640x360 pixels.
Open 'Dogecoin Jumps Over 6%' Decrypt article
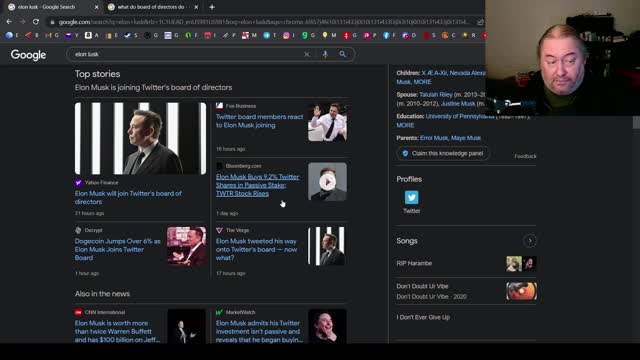[x=118, y=249]
